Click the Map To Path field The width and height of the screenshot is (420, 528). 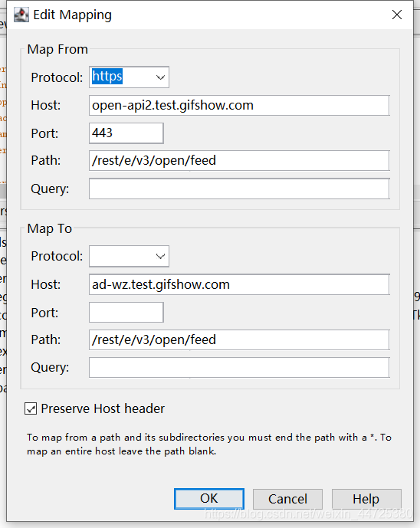point(239,339)
